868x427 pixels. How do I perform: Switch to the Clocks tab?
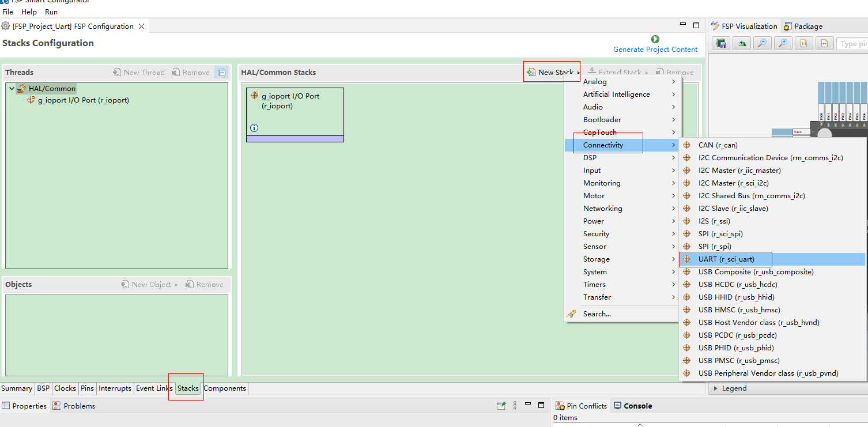65,388
